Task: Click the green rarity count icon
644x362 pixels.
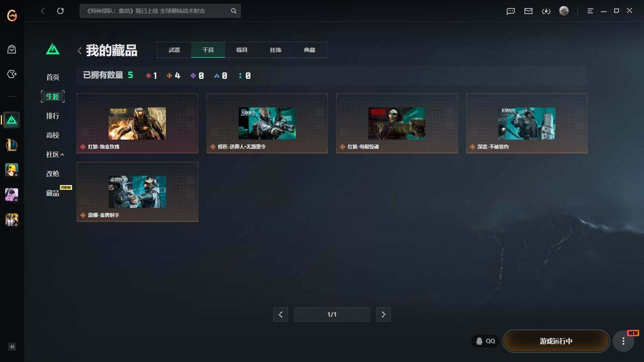Action: tap(240, 76)
